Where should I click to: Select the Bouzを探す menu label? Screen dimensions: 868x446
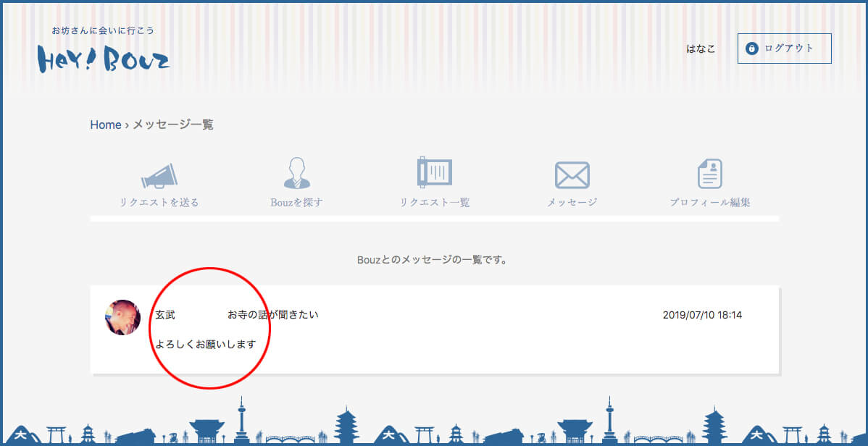coord(296,203)
